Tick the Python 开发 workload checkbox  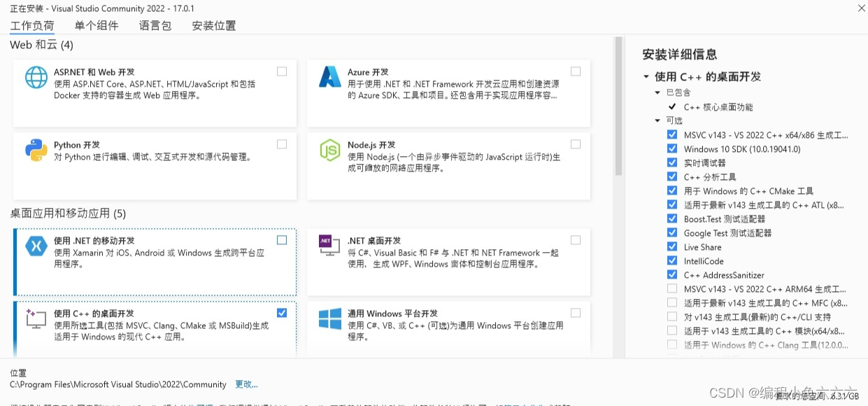[x=282, y=144]
